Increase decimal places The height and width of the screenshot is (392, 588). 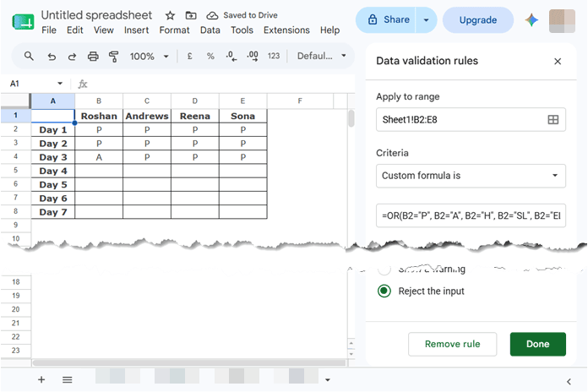click(253, 57)
